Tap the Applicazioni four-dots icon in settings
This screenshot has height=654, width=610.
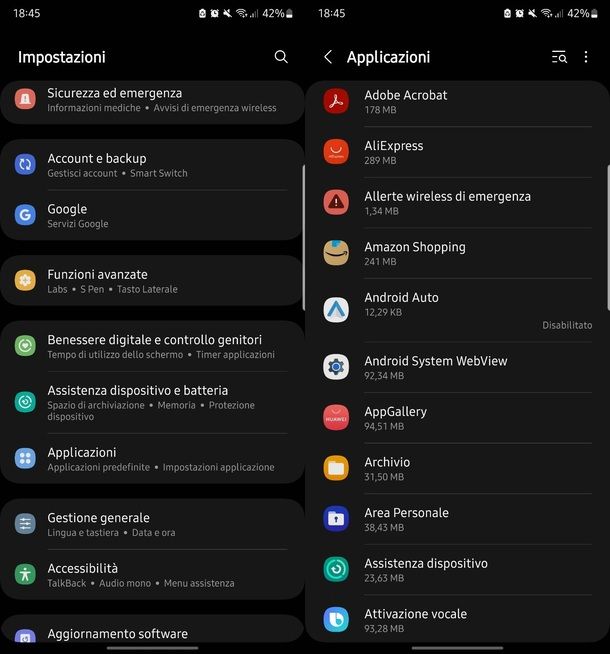[25, 458]
